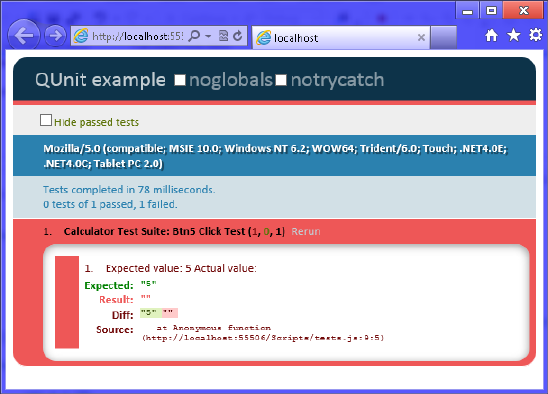Enable the noglobals checkbox
Viewport: 548px width, 394px height.
tap(180, 80)
